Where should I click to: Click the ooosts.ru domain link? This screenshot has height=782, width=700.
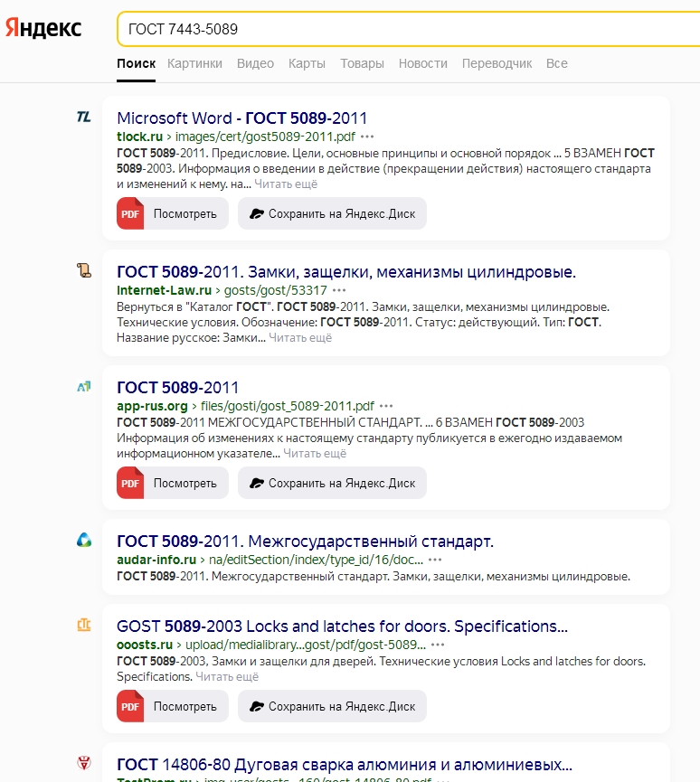pyautogui.click(x=145, y=645)
